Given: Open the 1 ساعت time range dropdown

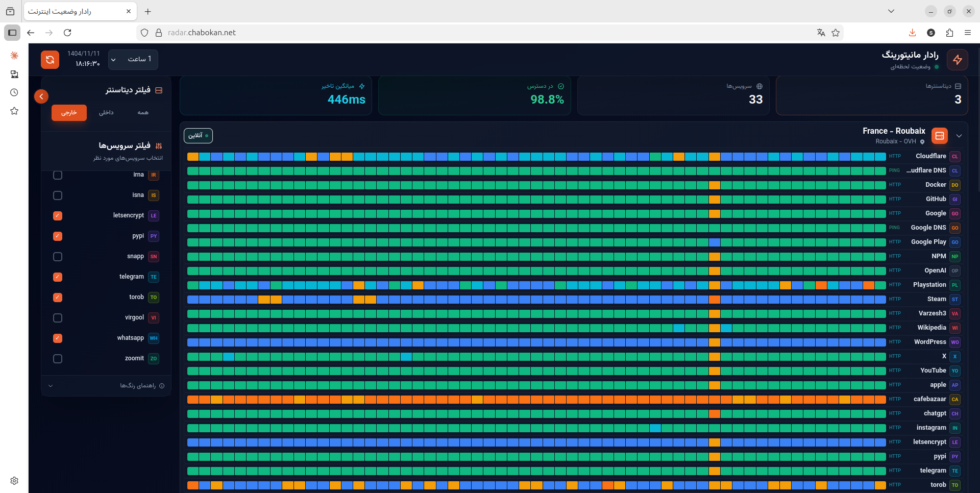Looking at the screenshot, I should 133,60.
